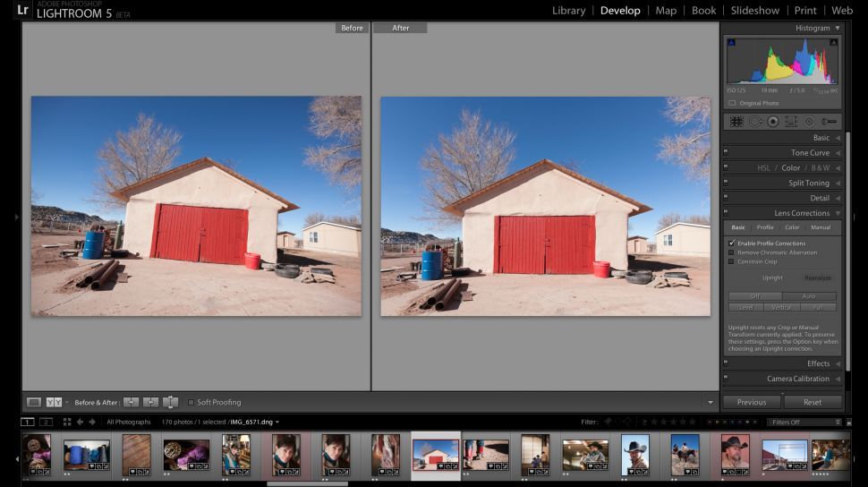
Task: Go forward to next source arrow
Action: coord(92,423)
